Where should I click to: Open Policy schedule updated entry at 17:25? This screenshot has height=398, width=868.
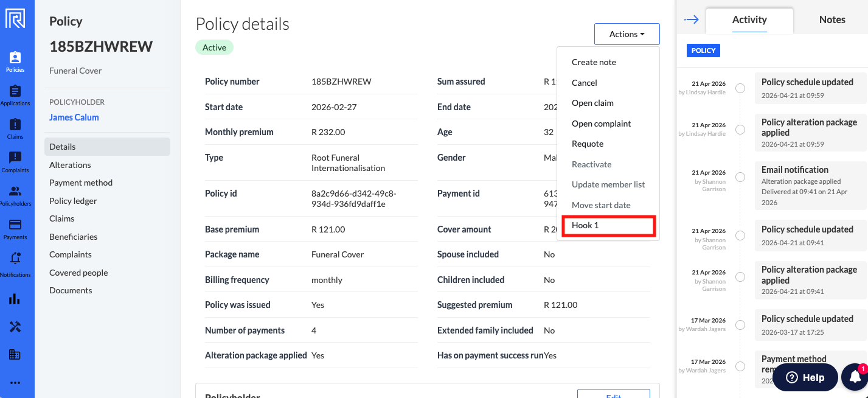pyautogui.click(x=811, y=324)
